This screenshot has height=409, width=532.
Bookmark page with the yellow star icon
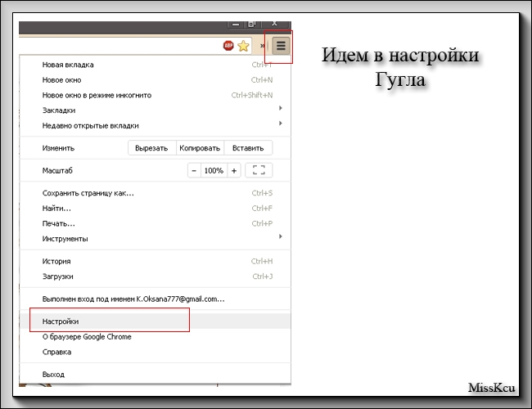coord(243,46)
